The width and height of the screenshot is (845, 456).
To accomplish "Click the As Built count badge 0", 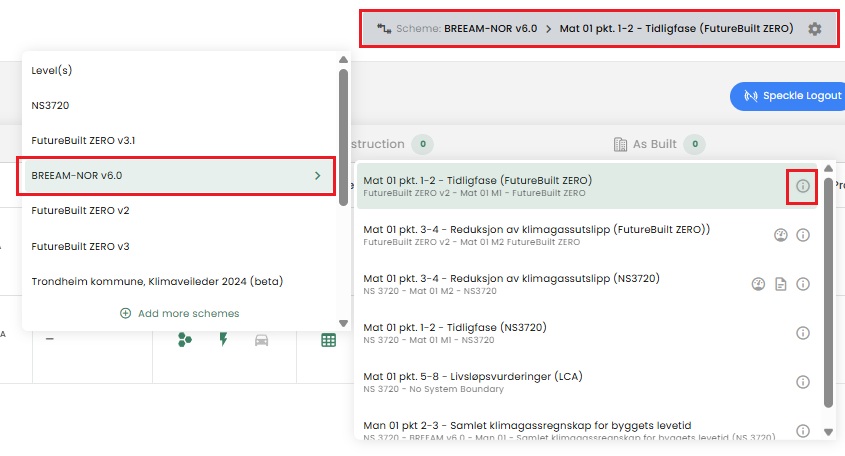I will click(x=695, y=144).
